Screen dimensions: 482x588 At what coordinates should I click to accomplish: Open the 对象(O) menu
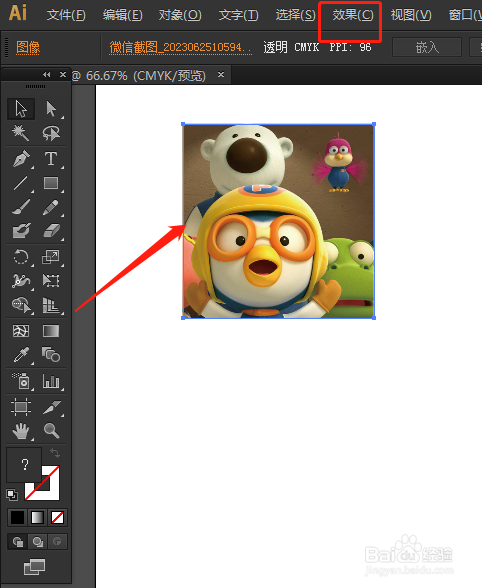pyautogui.click(x=180, y=15)
